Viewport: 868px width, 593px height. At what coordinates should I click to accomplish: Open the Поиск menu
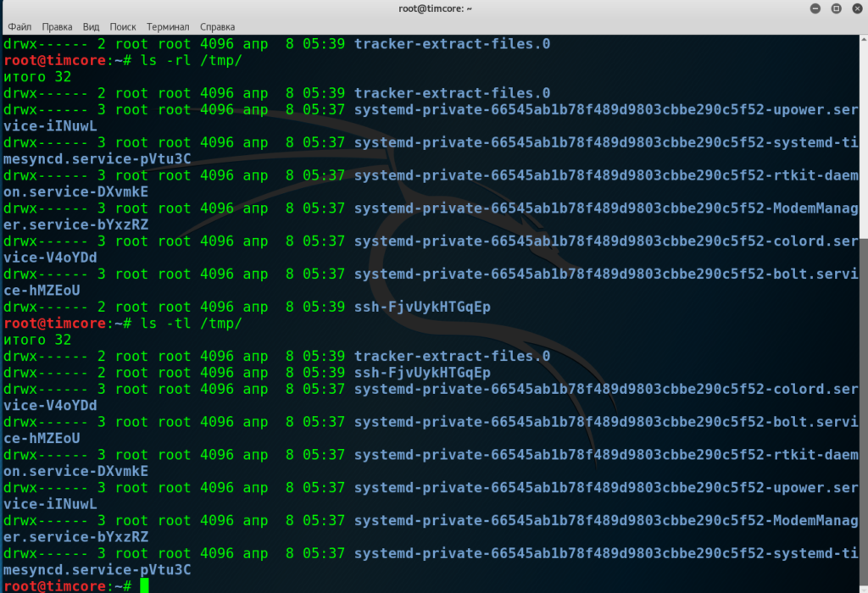[122, 27]
